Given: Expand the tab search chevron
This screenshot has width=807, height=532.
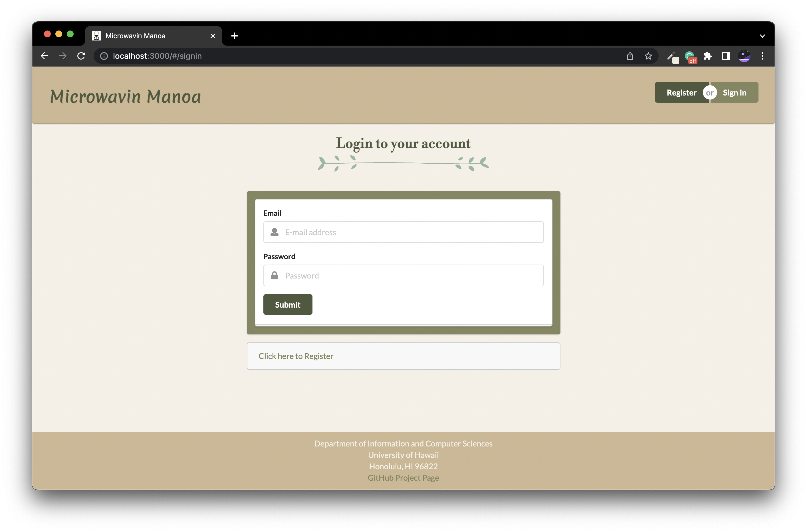Looking at the screenshot, I should tap(762, 36).
